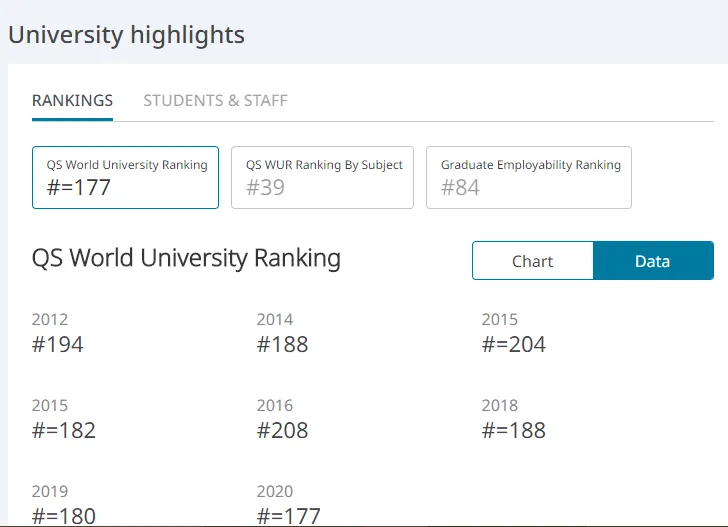Click the #84 employability ranking number
The width and height of the screenshot is (728, 527).
[x=460, y=188]
